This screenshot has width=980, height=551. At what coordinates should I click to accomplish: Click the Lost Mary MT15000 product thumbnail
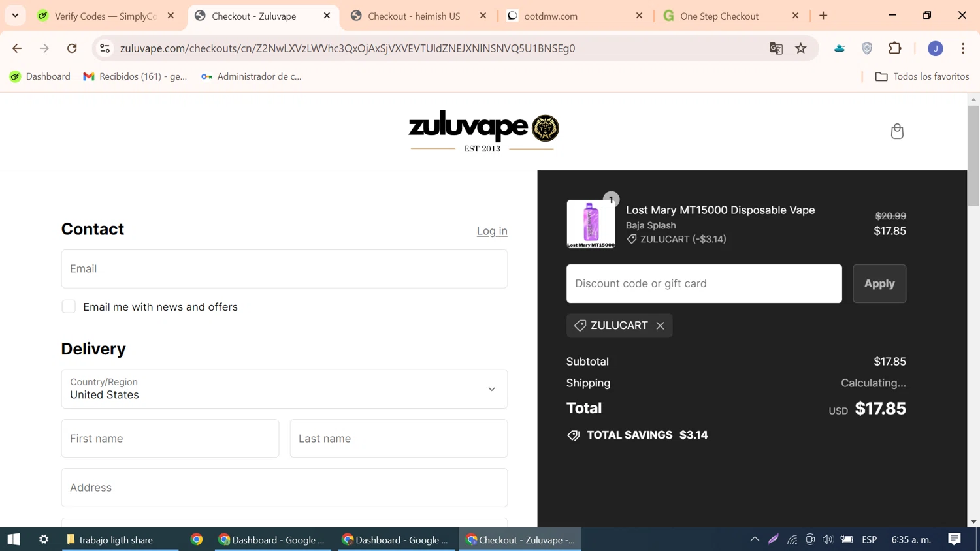point(591,224)
